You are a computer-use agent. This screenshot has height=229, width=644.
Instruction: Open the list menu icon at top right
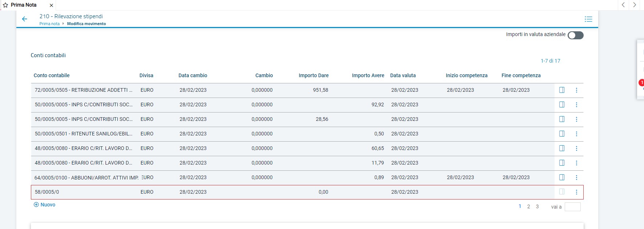588,19
